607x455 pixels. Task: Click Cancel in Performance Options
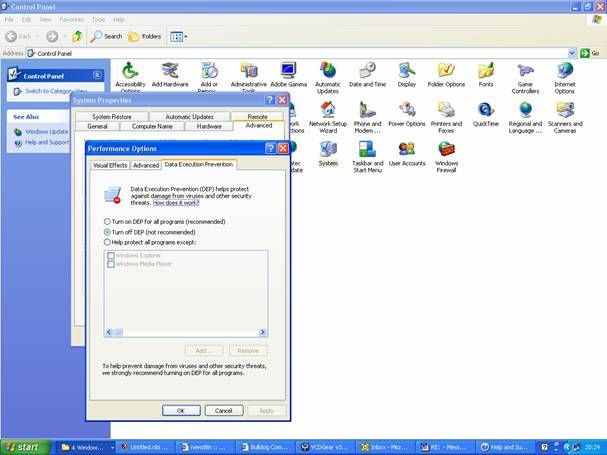click(x=224, y=410)
